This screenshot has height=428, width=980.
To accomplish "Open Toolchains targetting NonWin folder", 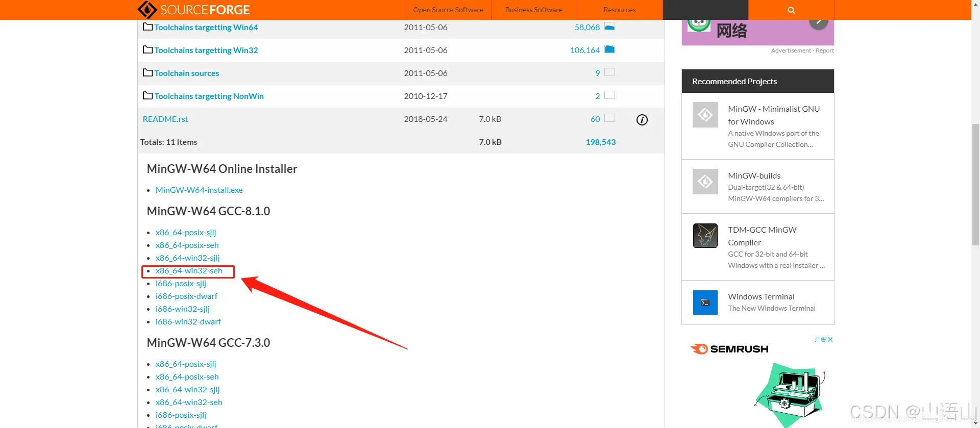I will [209, 96].
